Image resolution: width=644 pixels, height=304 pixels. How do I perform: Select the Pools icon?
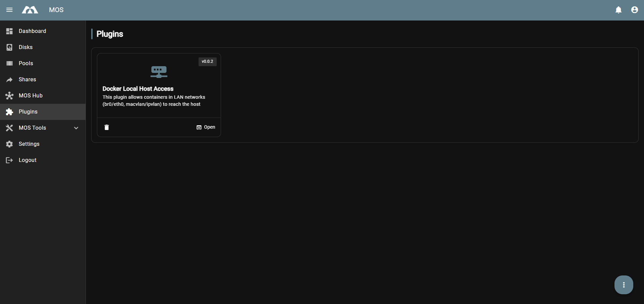(9, 63)
